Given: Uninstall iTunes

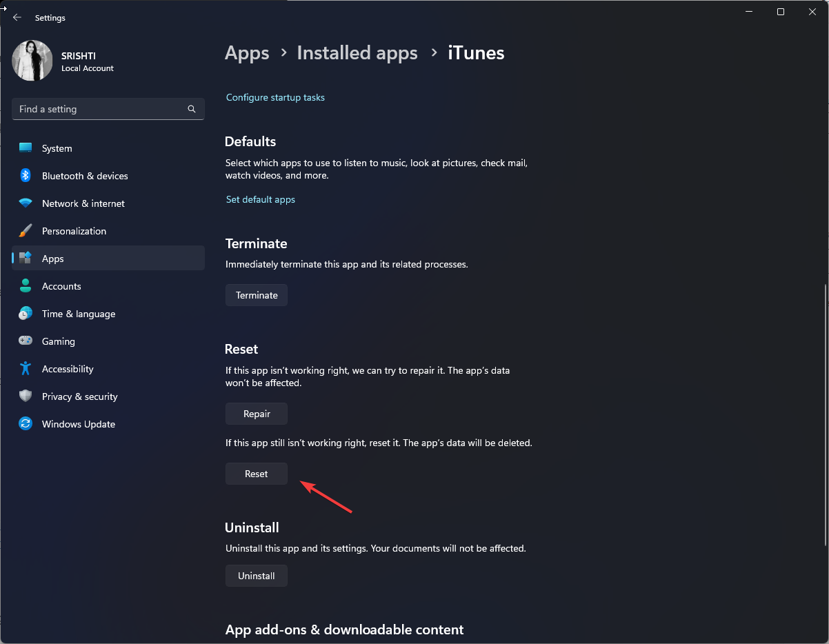Looking at the screenshot, I should coord(256,575).
